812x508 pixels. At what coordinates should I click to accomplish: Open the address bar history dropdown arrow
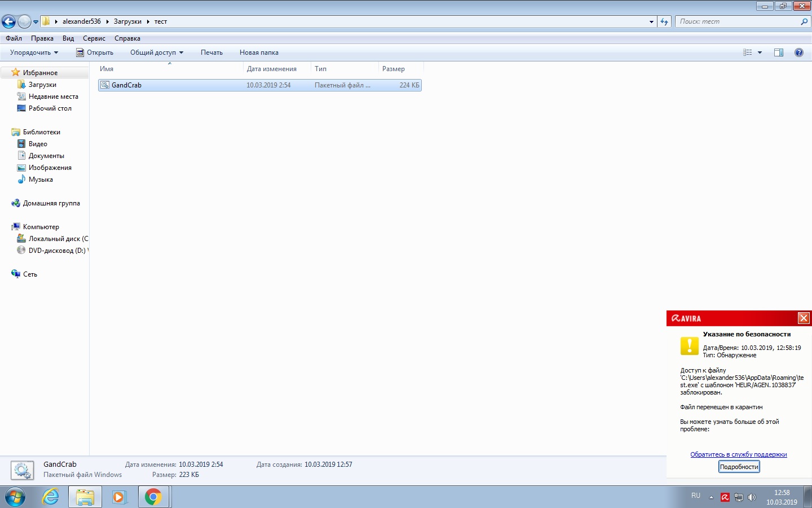coord(651,22)
